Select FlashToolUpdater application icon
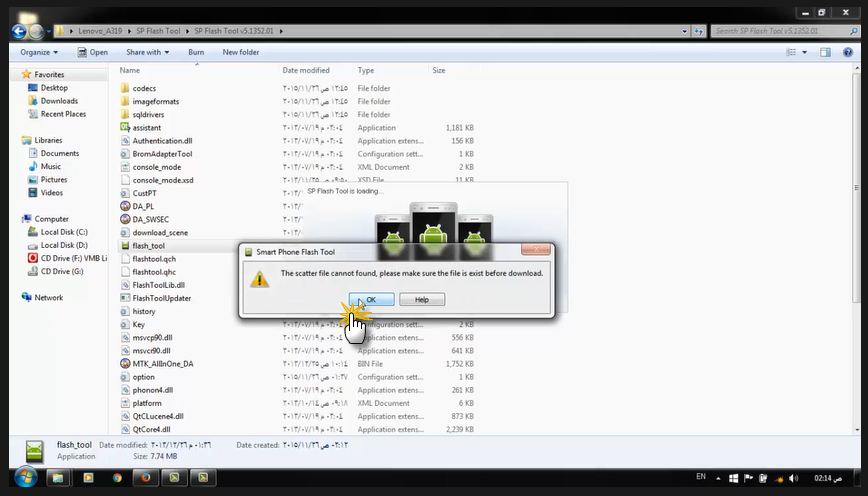868x496 pixels. pos(125,298)
